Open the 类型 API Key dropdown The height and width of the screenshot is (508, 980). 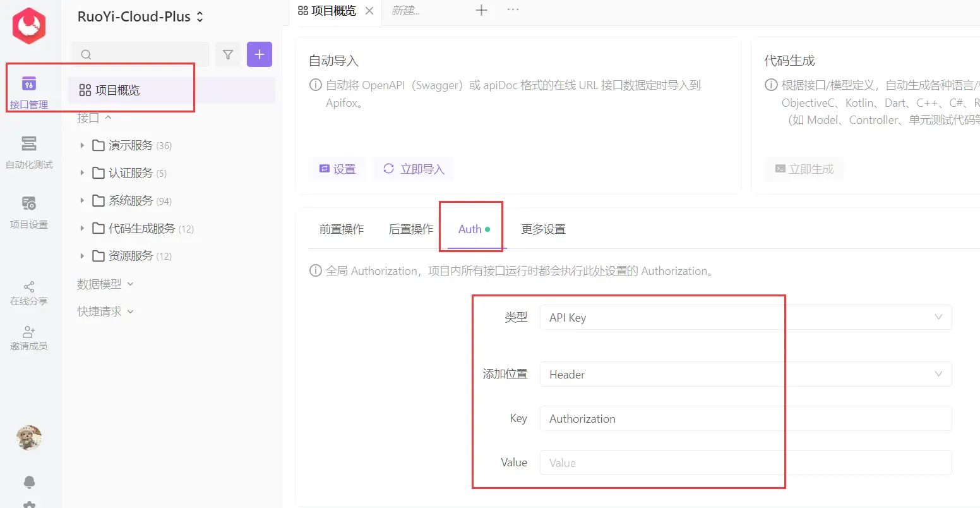click(746, 318)
